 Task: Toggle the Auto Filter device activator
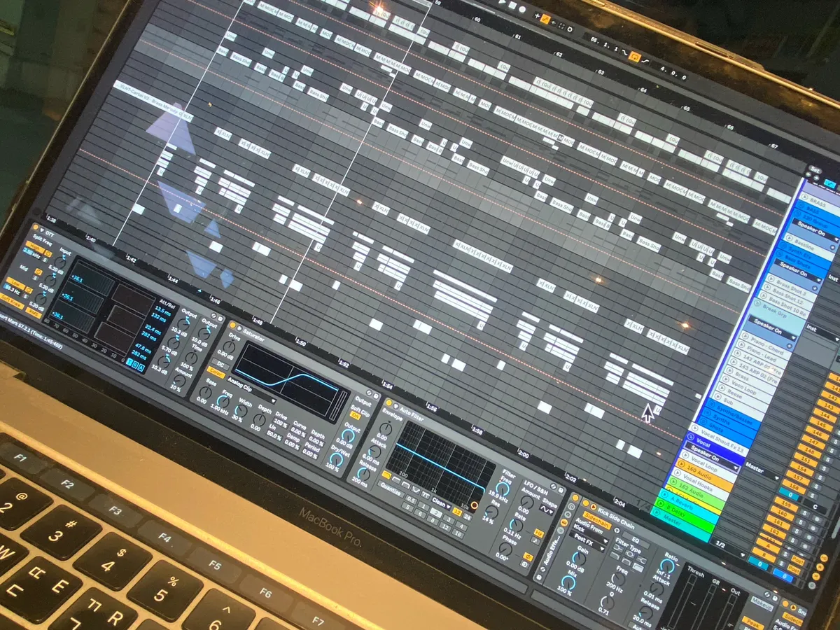click(388, 402)
